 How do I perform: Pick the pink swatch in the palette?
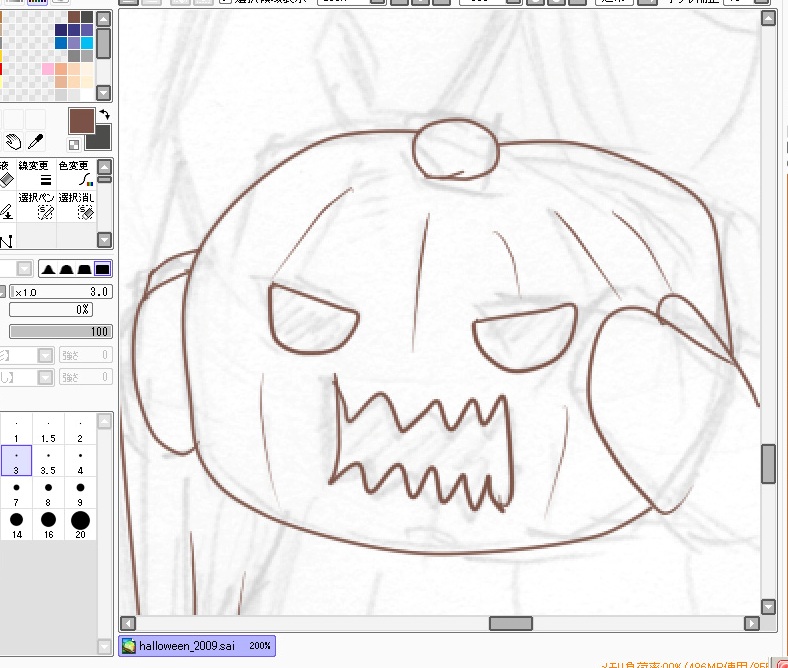(48, 68)
